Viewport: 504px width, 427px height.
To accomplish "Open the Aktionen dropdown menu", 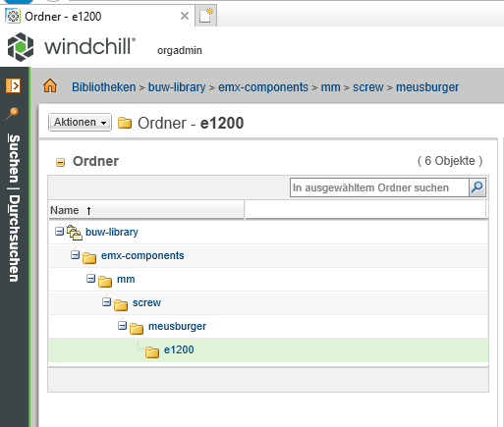I will click(x=80, y=123).
